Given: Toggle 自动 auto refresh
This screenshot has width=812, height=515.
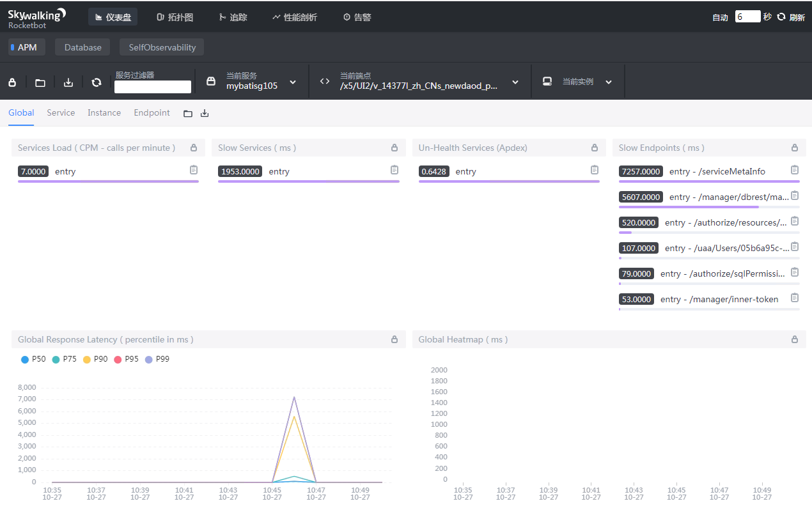Looking at the screenshot, I should (720, 17).
